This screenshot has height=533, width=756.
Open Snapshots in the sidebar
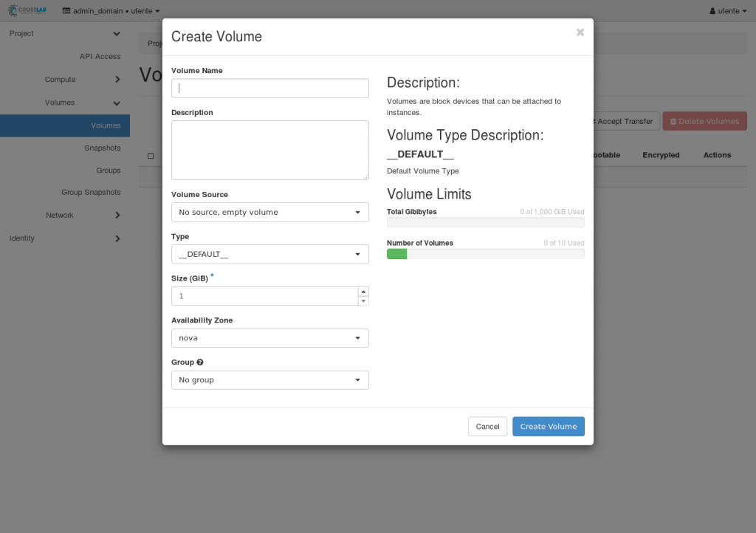(102, 148)
